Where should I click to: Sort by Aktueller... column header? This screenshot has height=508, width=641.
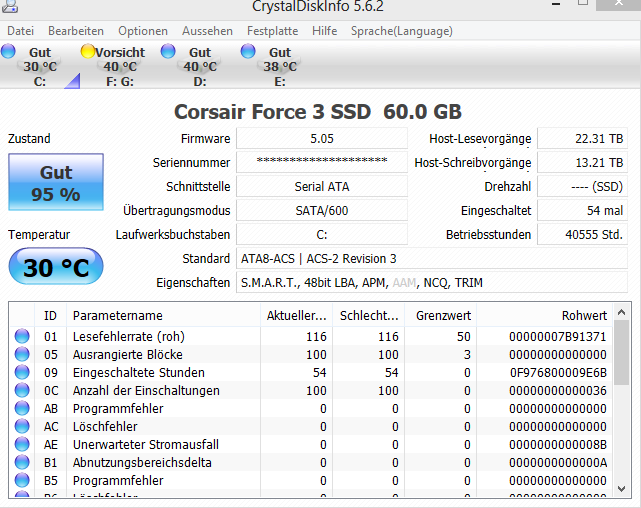click(296, 315)
